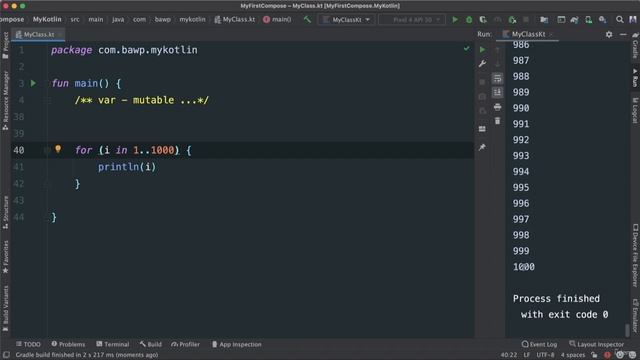Image resolution: width=640 pixels, height=360 pixels.
Task: Open the Layout Inspector
Action: click(x=596, y=344)
